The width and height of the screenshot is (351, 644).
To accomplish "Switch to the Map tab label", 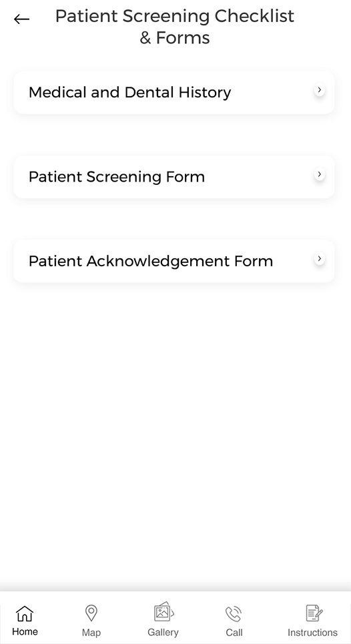I will click(91, 633).
